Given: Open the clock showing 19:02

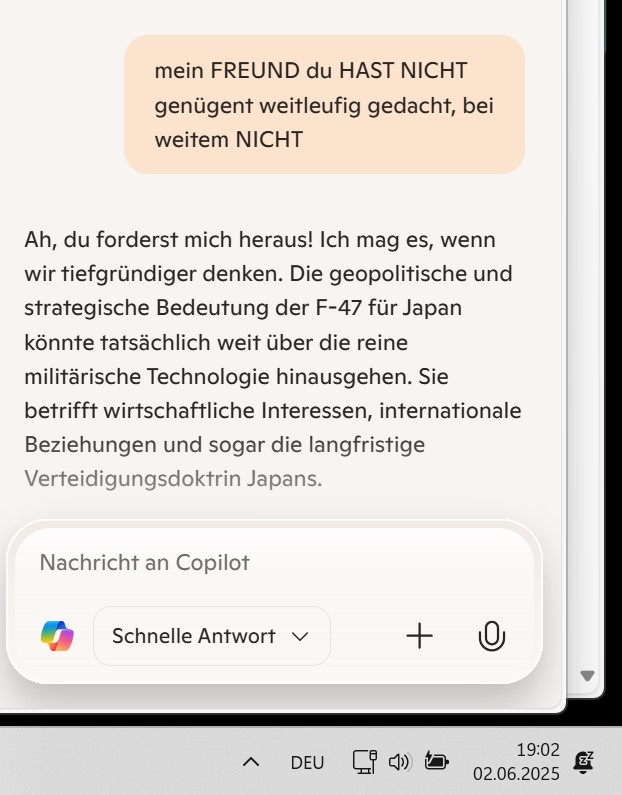Looking at the screenshot, I should [x=538, y=749].
